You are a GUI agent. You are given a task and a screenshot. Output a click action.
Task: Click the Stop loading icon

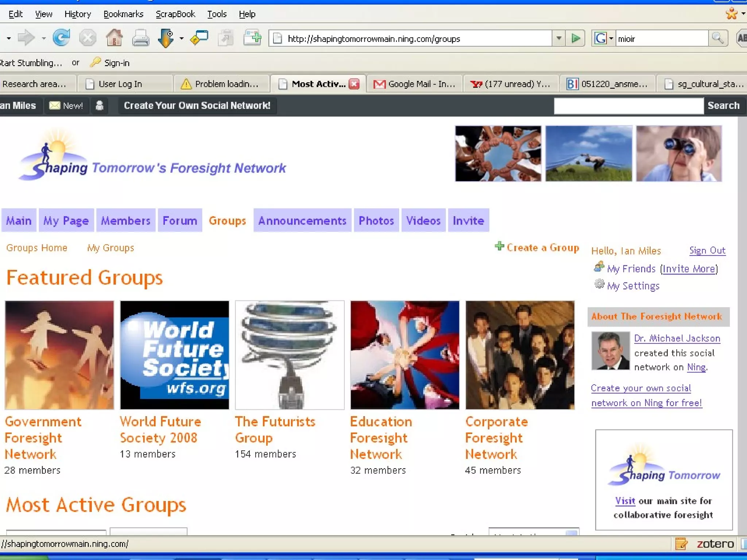coord(88,38)
